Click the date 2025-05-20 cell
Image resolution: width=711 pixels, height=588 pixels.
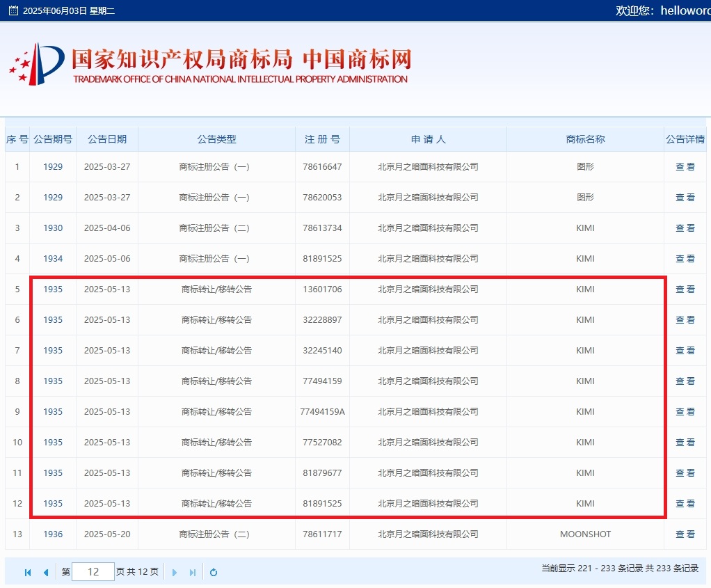(x=107, y=534)
